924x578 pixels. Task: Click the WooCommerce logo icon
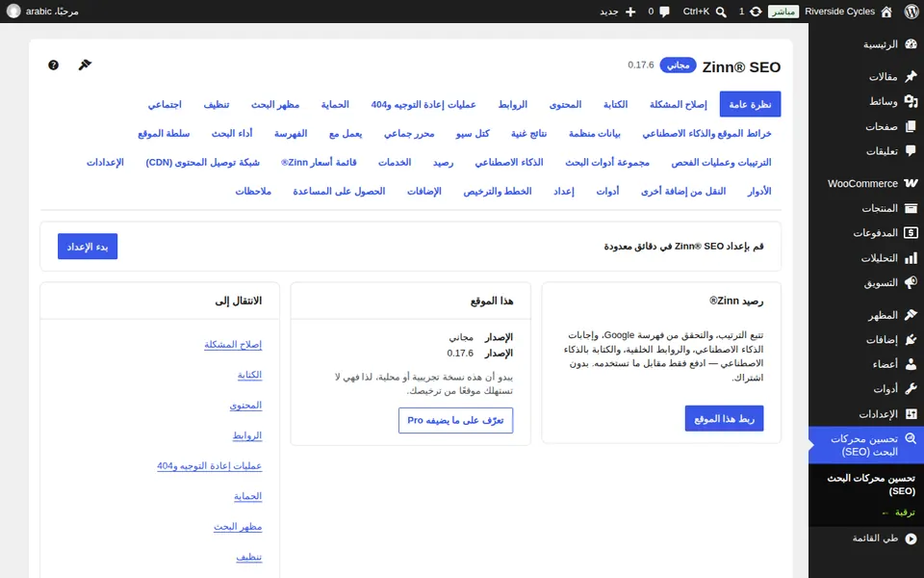pyautogui.click(x=911, y=183)
